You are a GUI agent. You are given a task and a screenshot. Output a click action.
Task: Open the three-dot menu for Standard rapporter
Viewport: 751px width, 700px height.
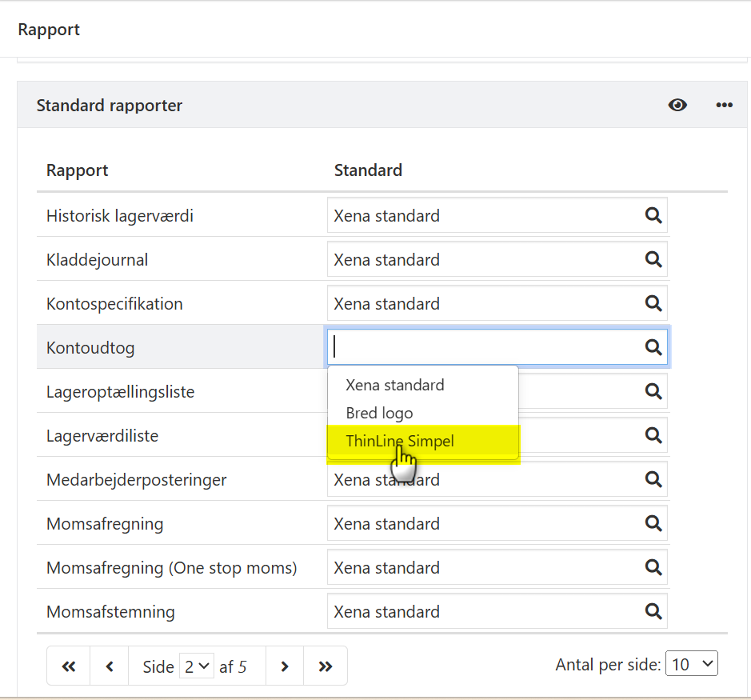[x=725, y=105]
